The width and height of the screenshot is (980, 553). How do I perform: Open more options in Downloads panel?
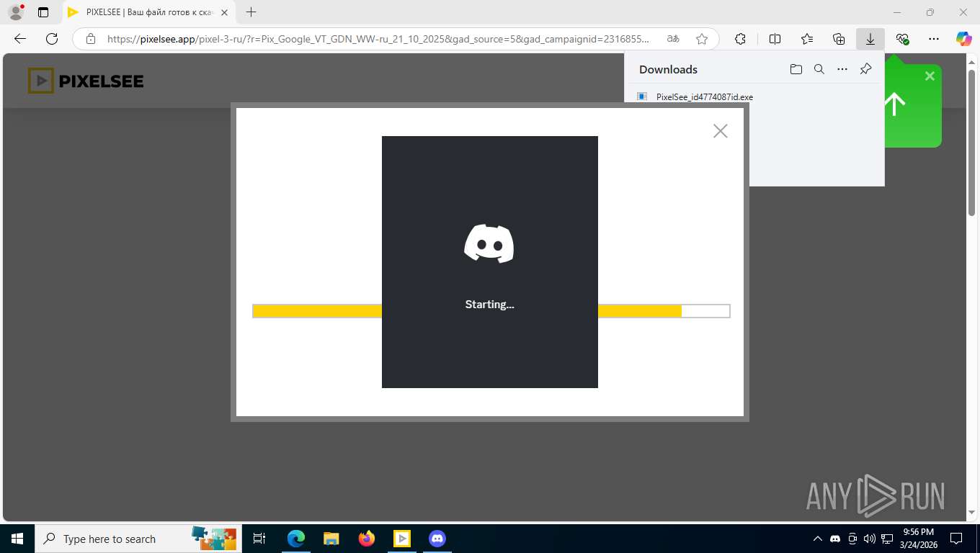click(x=842, y=69)
